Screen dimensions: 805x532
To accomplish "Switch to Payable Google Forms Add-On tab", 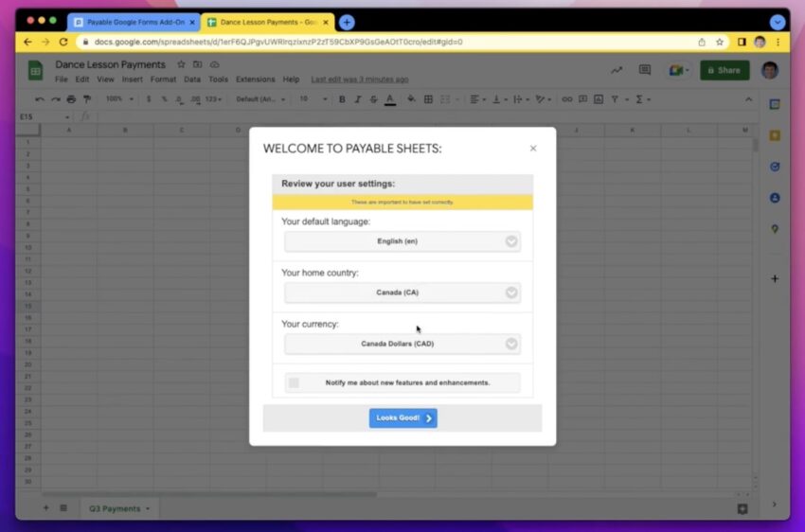I will (134, 23).
